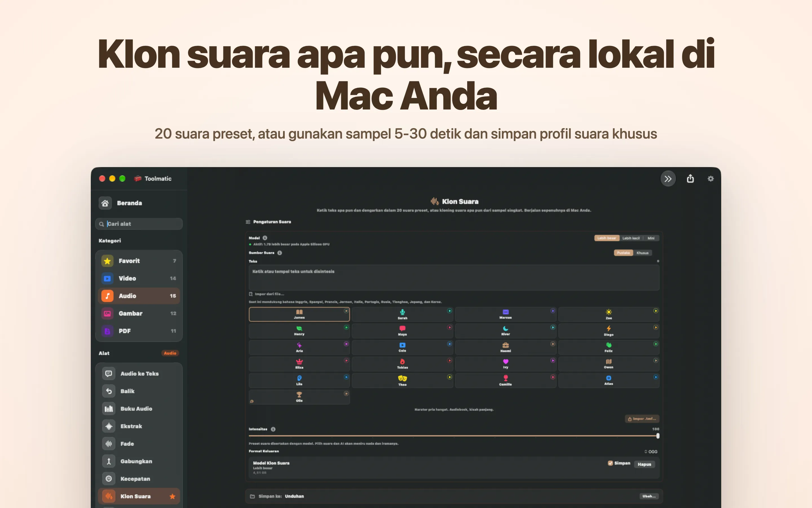812x508 pixels.
Task: Select the Marcus voice card
Action: click(505, 314)
